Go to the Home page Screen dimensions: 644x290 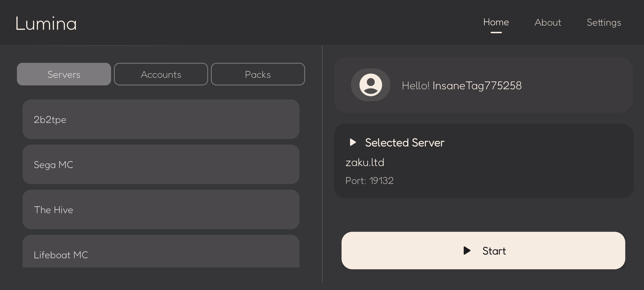(496, 22)
